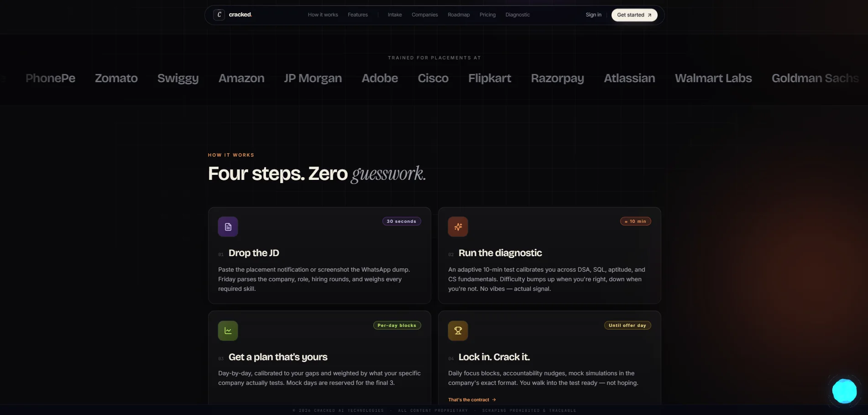Click the JP Morgan company name
Image resolution: width=868 pixels, height=415 pixels.
click(x=313, y=79)
